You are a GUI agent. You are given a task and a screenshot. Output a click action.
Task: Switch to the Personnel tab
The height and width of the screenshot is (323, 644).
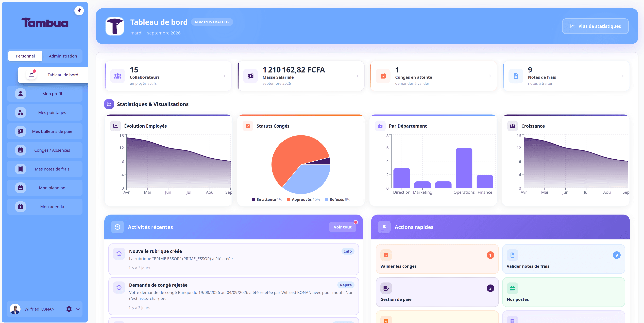pyautogui.click(x=25, y=56)
